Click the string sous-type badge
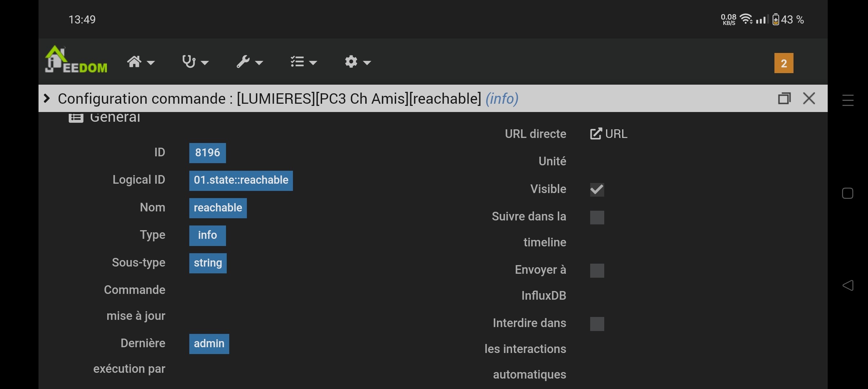Screen dimensions: 868x389 208,263
